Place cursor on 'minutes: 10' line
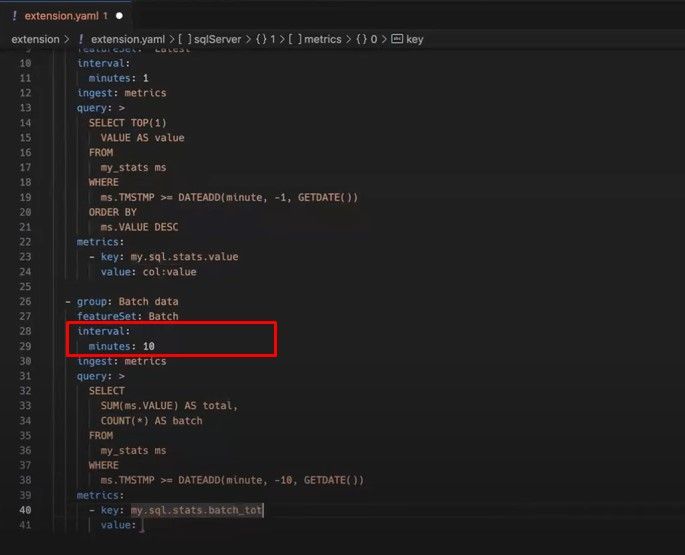685x555 pixels. pos(121,346)
